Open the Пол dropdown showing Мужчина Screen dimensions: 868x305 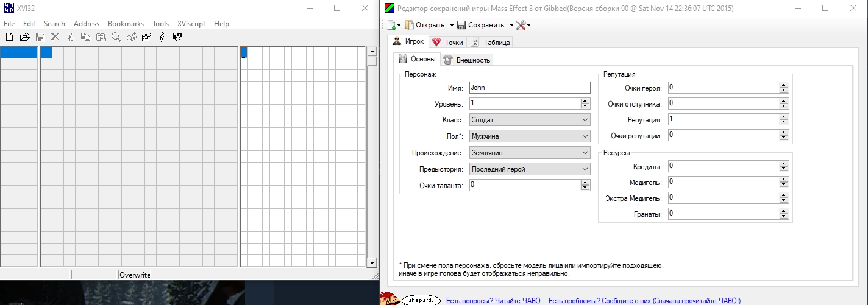[530, 136]
